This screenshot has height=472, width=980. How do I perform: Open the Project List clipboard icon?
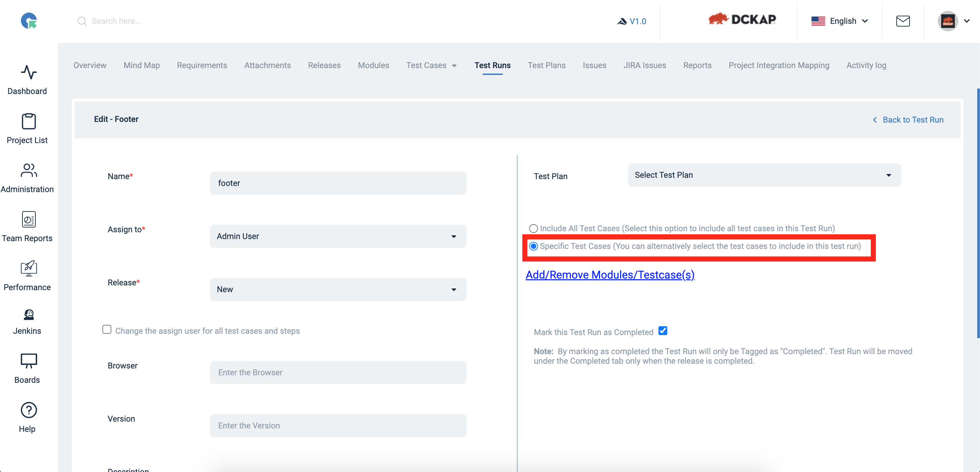pos(29,122)
